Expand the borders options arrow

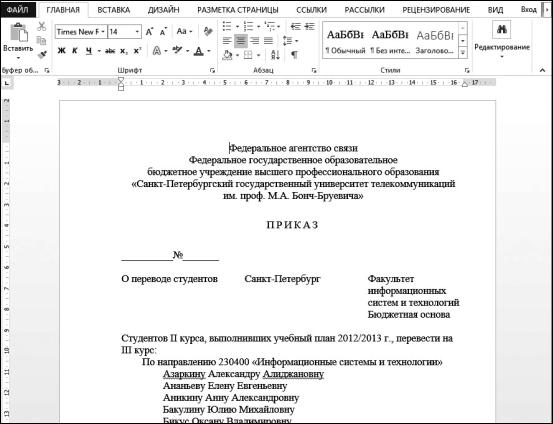259,55
